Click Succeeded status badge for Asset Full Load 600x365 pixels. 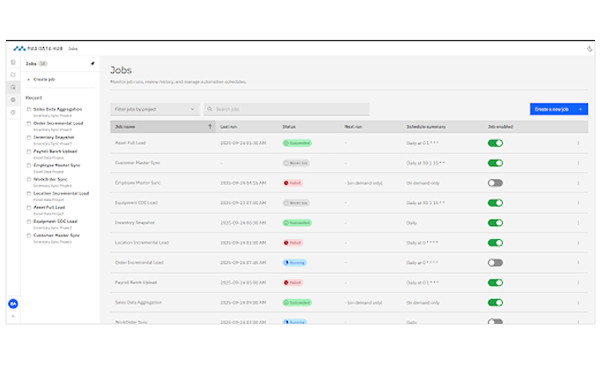pos(297,143)
